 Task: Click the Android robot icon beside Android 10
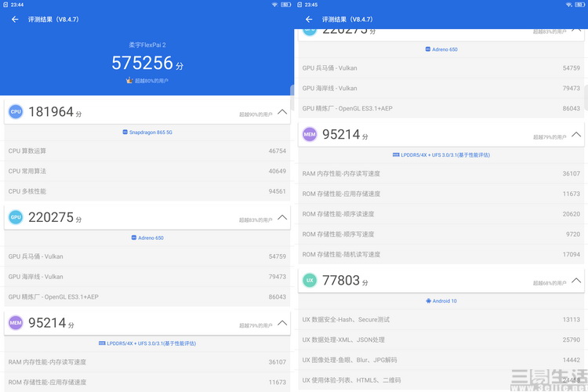428,301
